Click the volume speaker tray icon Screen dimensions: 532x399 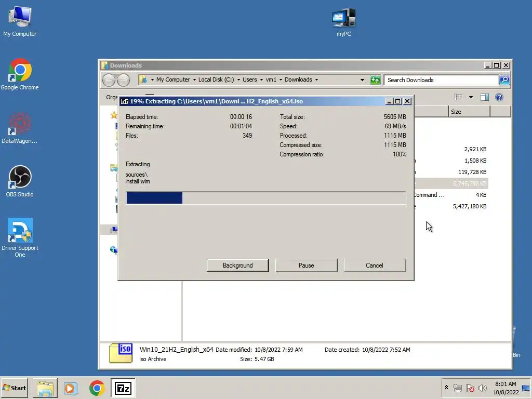point(482,388)
